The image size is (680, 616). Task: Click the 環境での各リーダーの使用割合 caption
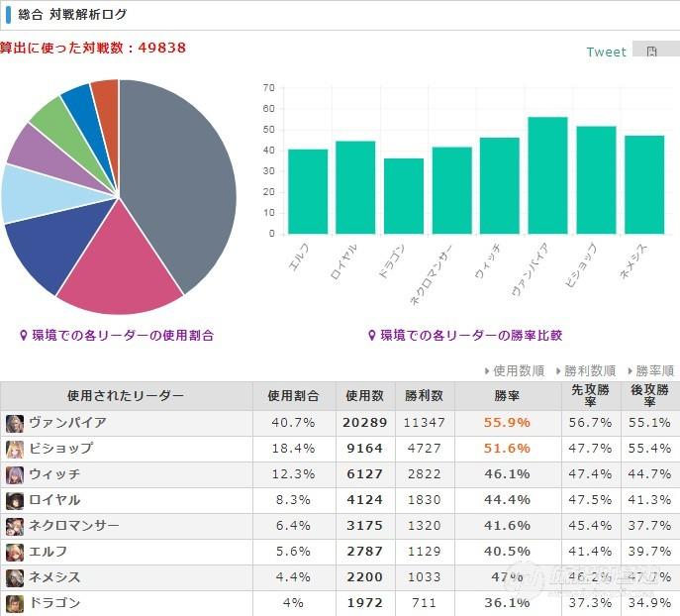point(123,336)
